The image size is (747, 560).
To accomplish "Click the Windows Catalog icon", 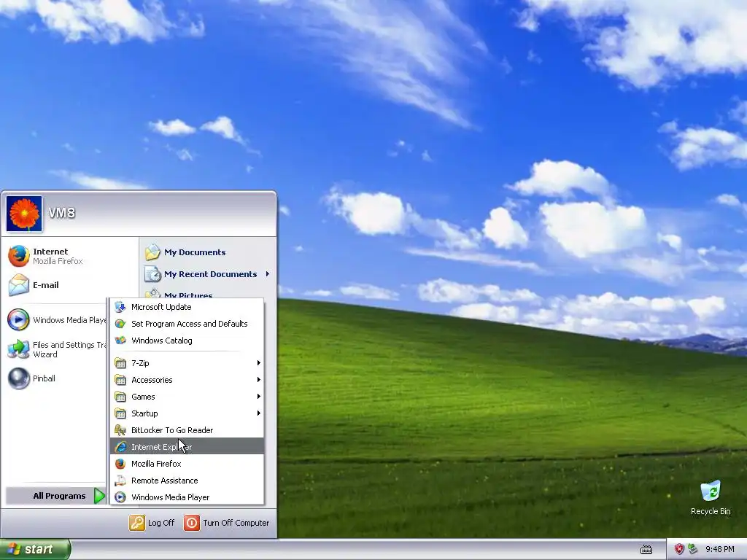I will coord(120,341).
